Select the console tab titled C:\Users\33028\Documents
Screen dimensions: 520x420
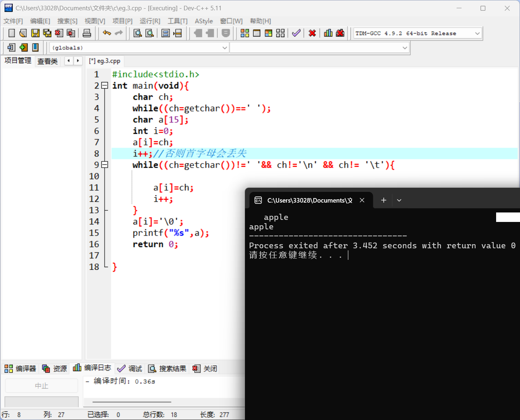click(x=309, y=200)
